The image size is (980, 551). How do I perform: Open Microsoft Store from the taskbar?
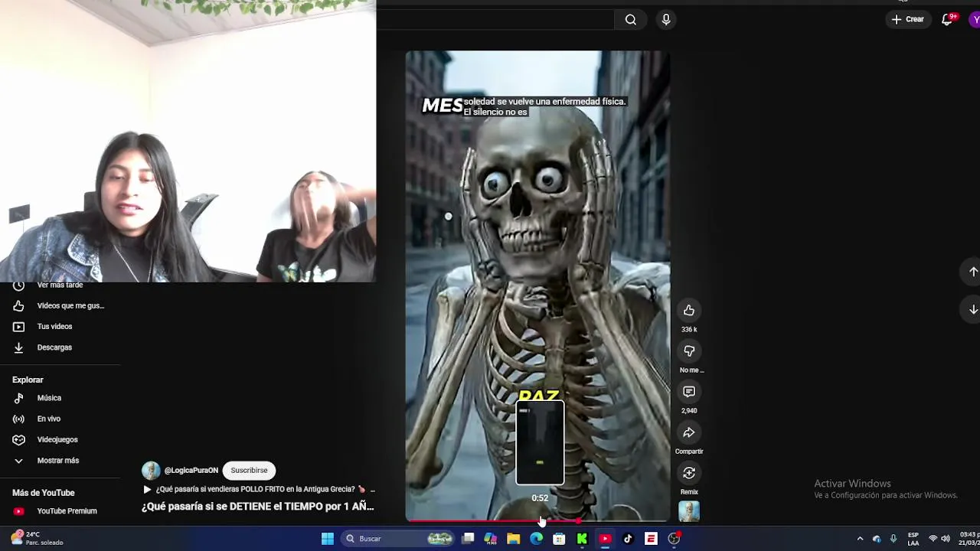[559, 539]
